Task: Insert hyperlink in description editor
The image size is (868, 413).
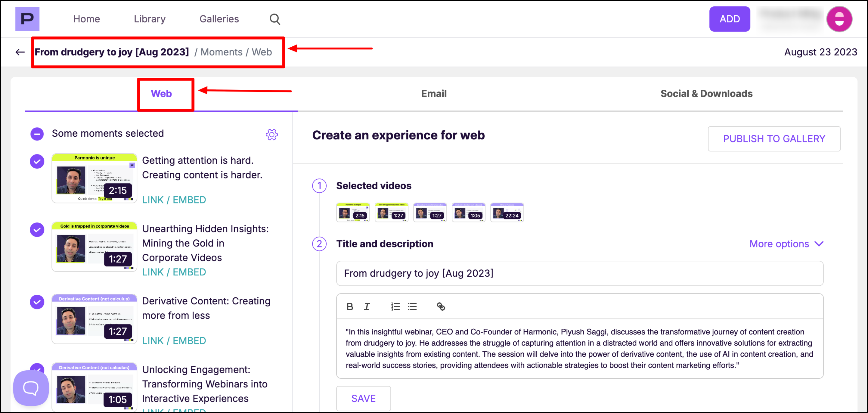Action: (441, 306)
